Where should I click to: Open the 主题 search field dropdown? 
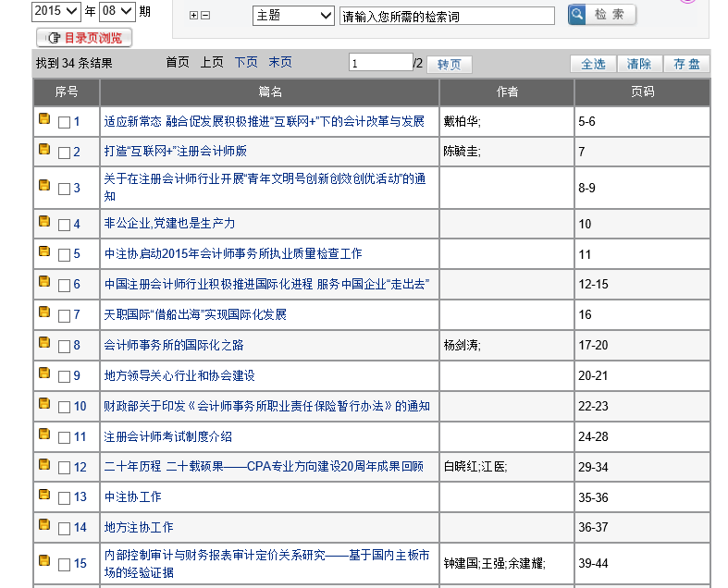pos(293,16)
